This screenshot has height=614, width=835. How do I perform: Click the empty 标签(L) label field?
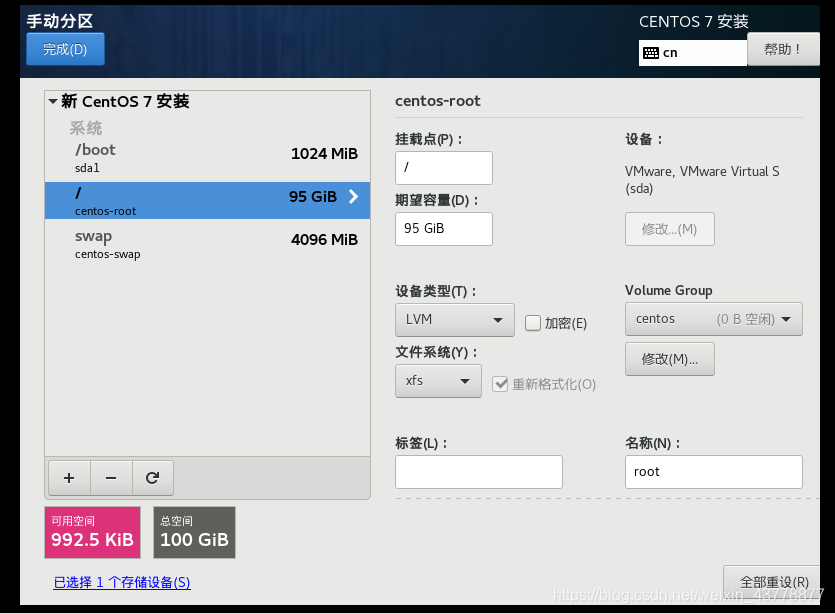[479, 472]
